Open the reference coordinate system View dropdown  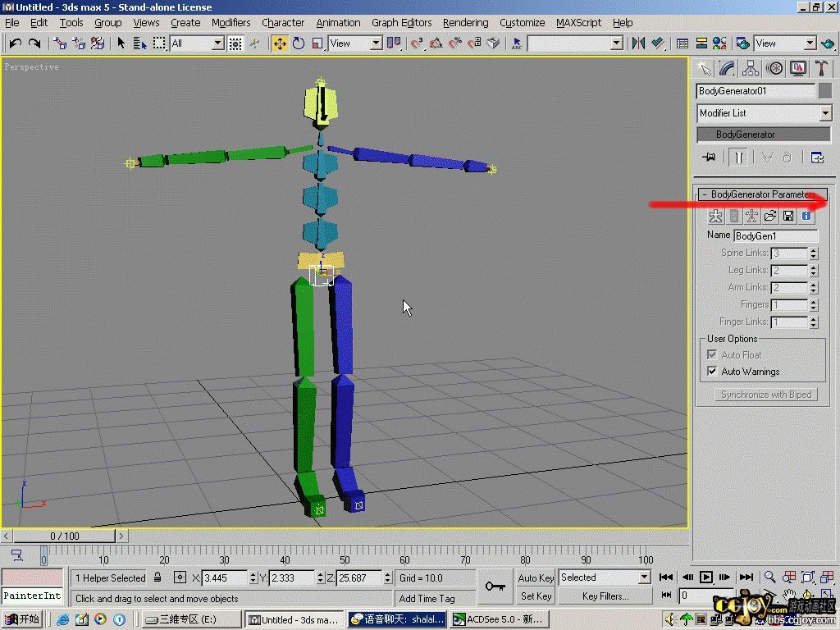pos(376,43)
